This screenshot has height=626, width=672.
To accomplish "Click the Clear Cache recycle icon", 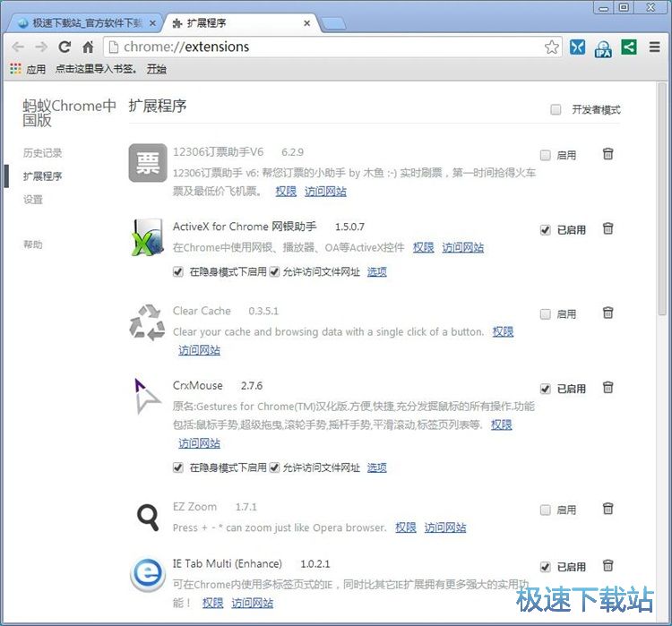I will [147, 322].
